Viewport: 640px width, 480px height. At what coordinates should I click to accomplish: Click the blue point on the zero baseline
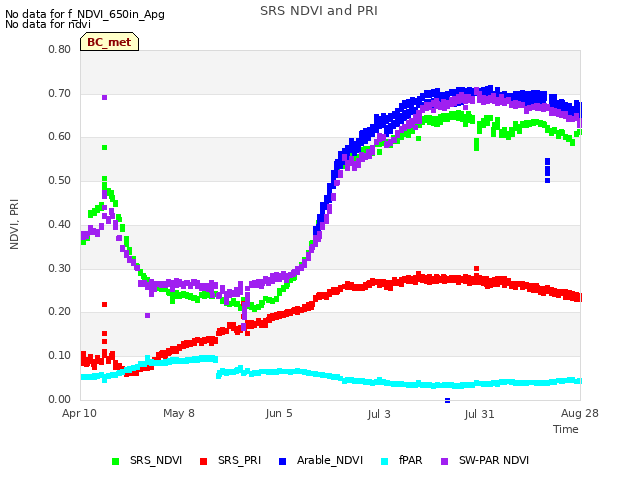[x=447, y=400]
